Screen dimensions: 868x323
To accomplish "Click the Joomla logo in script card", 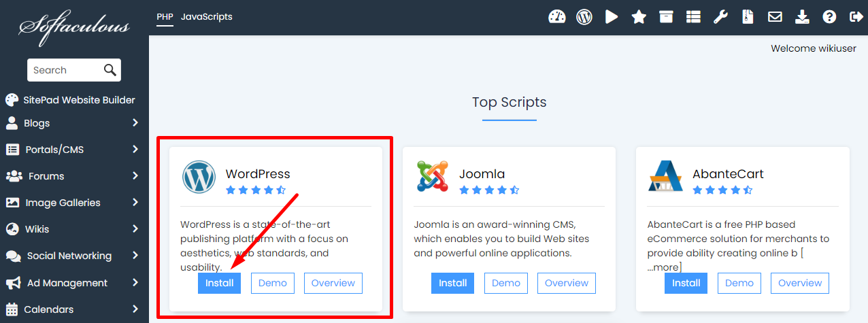I will (x=433, y=177).
